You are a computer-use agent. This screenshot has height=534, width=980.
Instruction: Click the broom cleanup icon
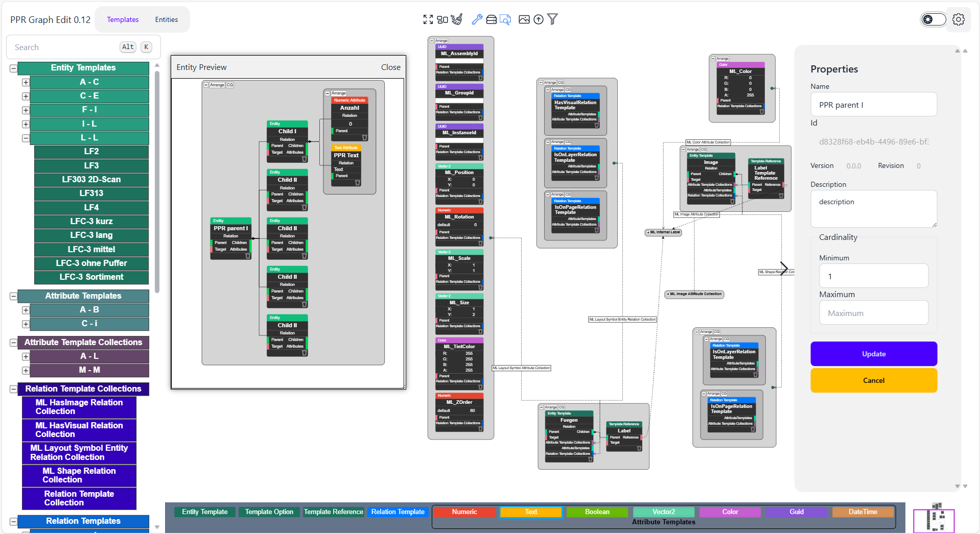[457, 19]
